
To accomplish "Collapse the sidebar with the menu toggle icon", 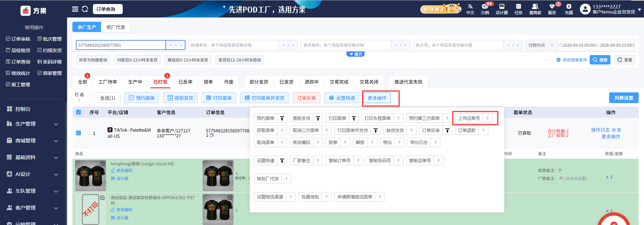I will 75,9.
